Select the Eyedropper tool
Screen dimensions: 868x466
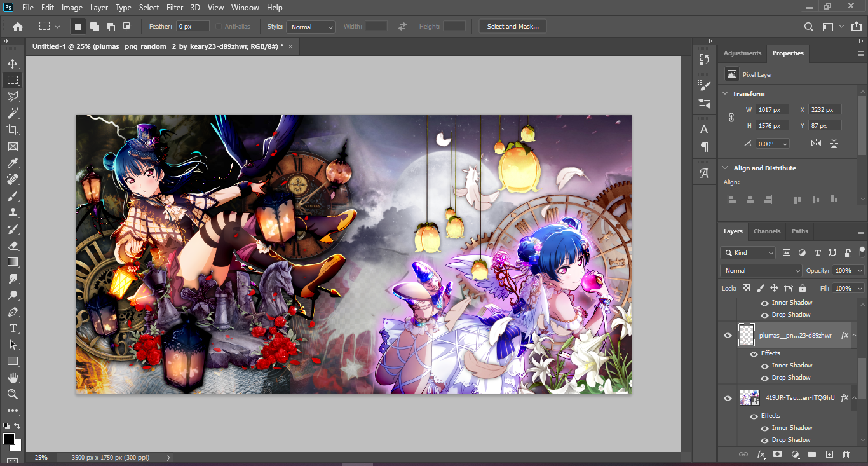pyautogui.click(x=12, y=163)
